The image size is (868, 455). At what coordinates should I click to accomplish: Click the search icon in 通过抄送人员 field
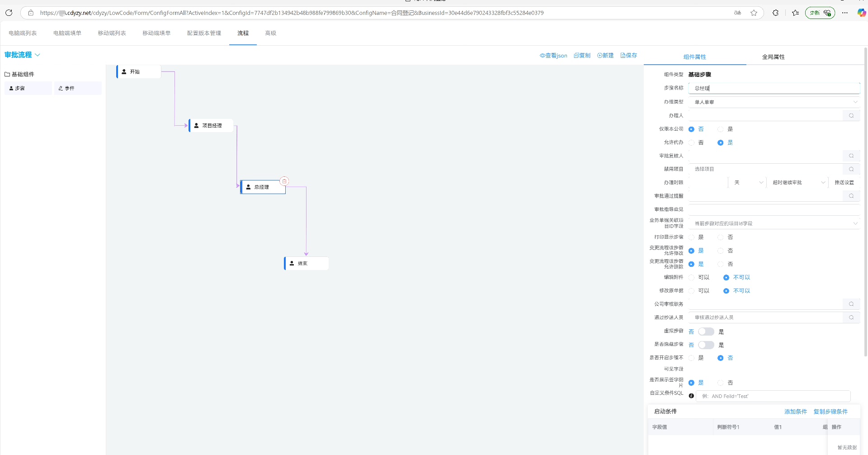point(851,318)
